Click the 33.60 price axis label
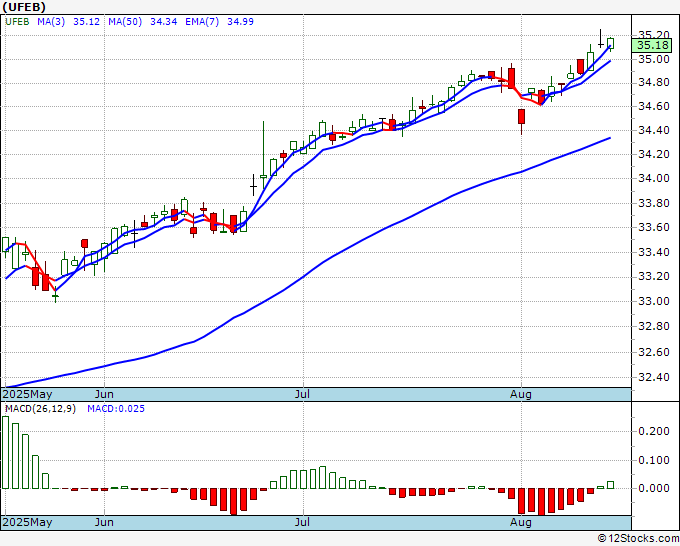The width and height of the screenshot is (680, 546). pos(654,227)
